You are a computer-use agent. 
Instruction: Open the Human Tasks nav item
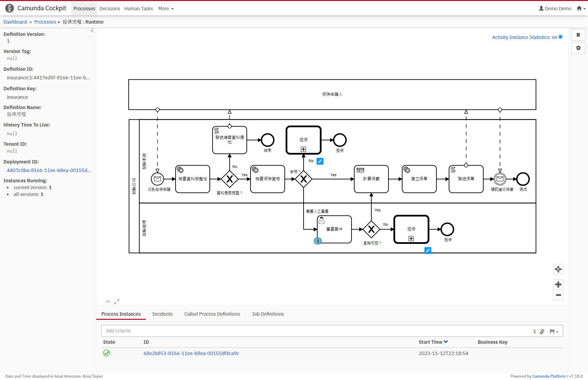tap(139, 9)
